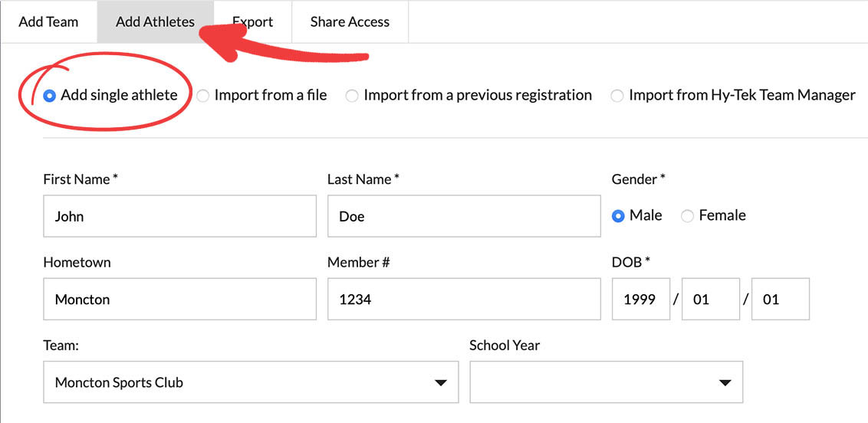Select Import from a previous registration
The image size is (868, 423).
[352, 96]
